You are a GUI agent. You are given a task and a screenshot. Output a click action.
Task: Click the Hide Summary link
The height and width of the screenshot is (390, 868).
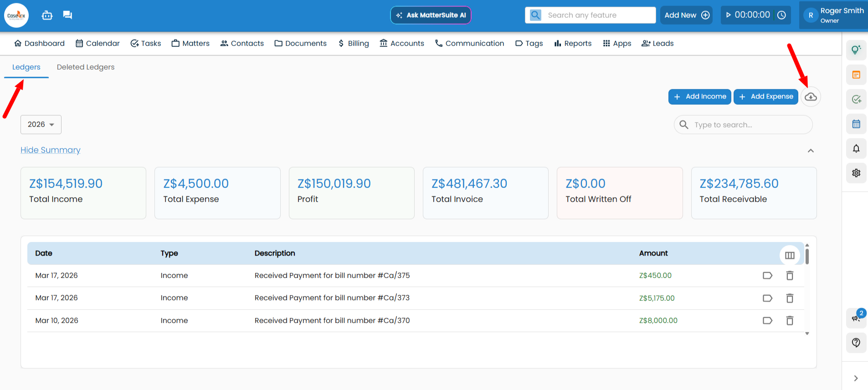point(51,150)
